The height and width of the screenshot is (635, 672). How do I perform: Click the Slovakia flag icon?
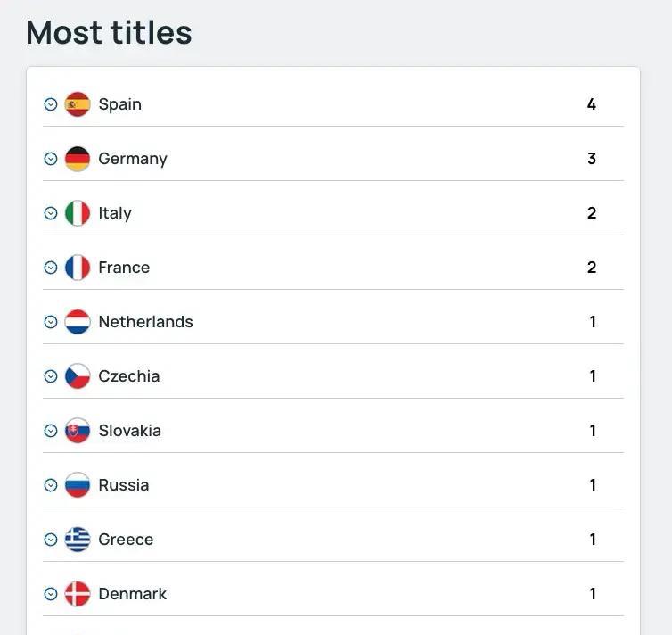78,431
